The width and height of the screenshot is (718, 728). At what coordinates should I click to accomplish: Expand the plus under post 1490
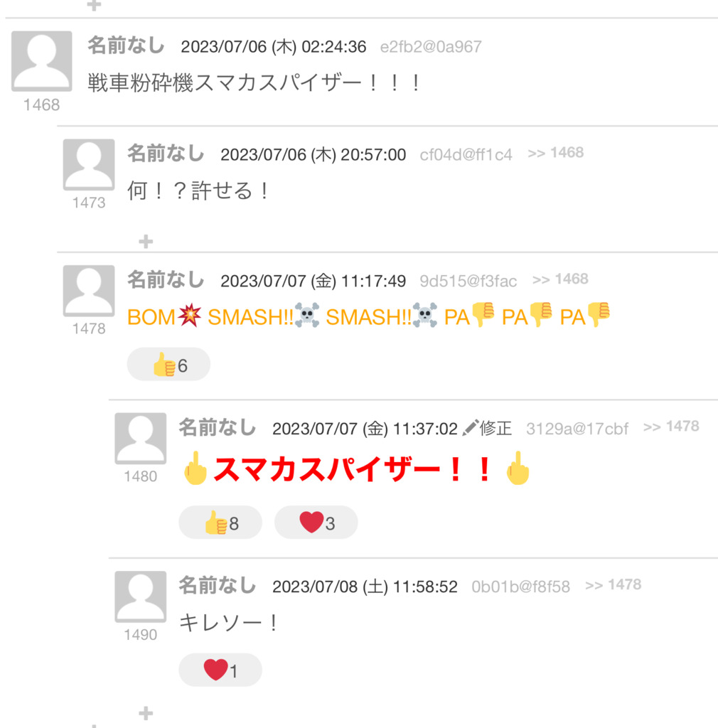click(146, 713)
